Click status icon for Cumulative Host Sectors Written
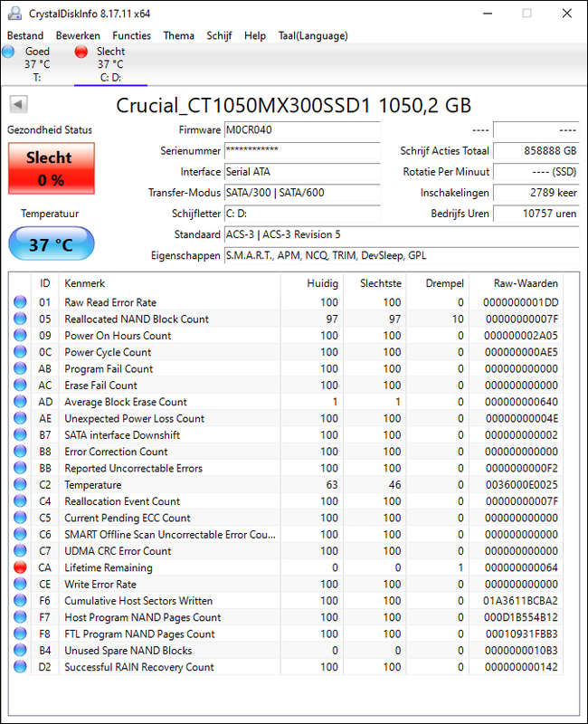The height and width of the screenshot is (724, 588). (x=20, y=601)
